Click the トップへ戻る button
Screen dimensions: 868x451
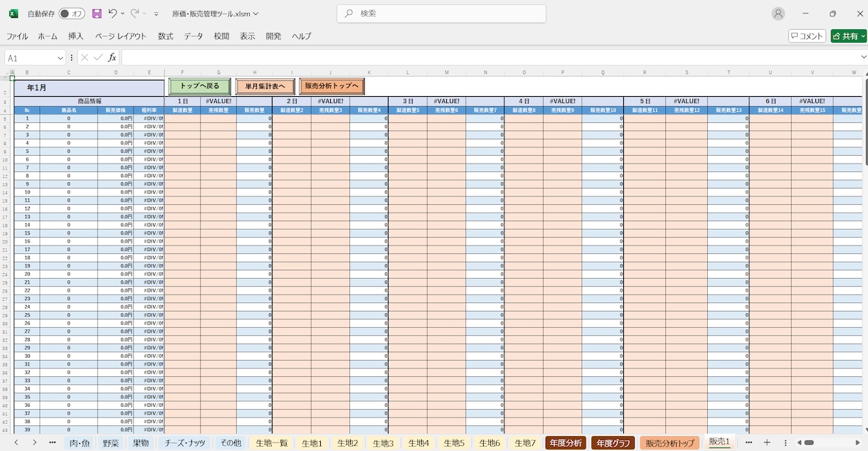point(200,86)
